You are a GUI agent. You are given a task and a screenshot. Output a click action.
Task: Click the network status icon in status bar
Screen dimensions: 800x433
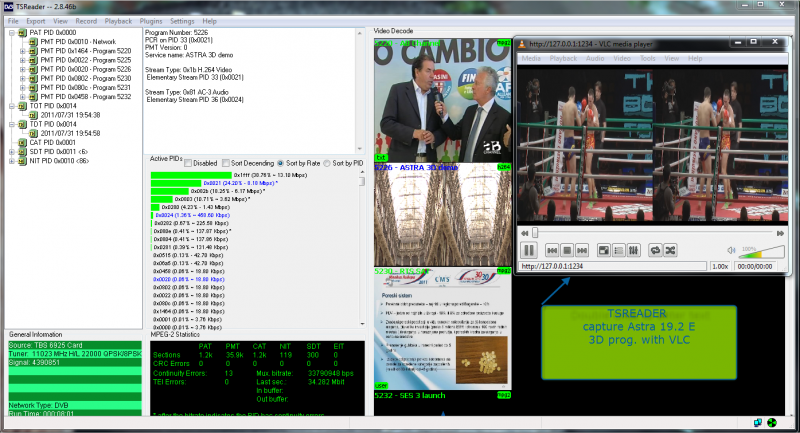coord(758,422)
